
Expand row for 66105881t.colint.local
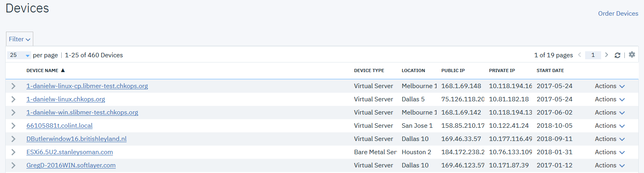click(13, 126)
